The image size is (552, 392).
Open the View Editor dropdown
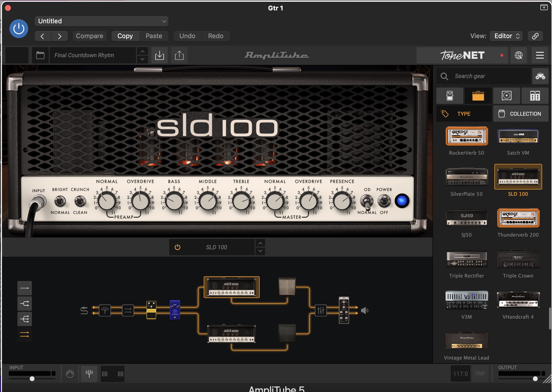[506, 36]
